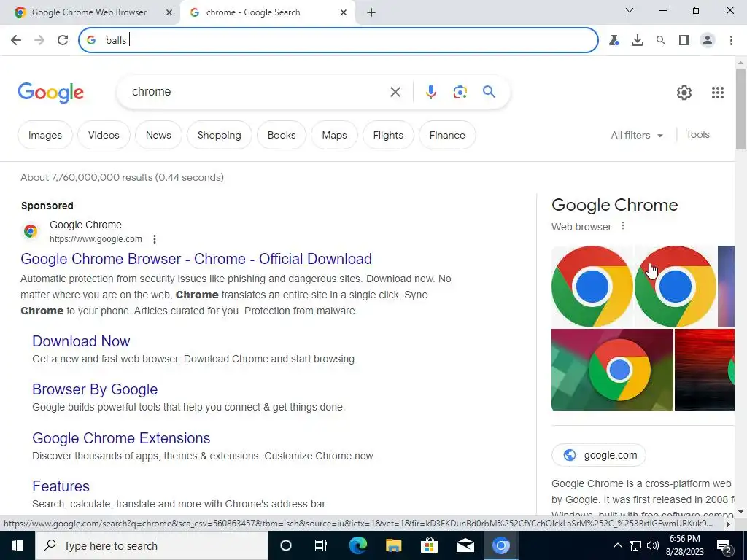The height and width of the screenshot is (560, 747).
Task: Filter results by Finance
Action: [x=447, y=135]
